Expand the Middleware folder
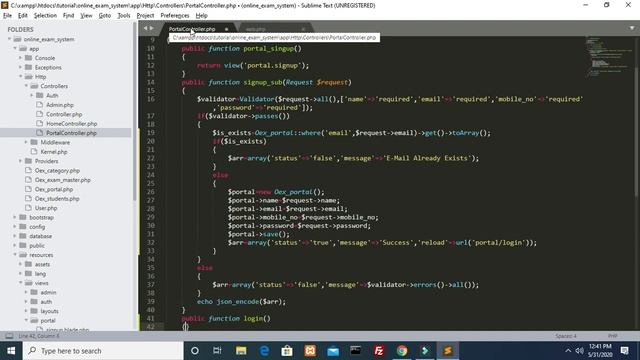Screen dimensions: 640x360 click(26, 142)
